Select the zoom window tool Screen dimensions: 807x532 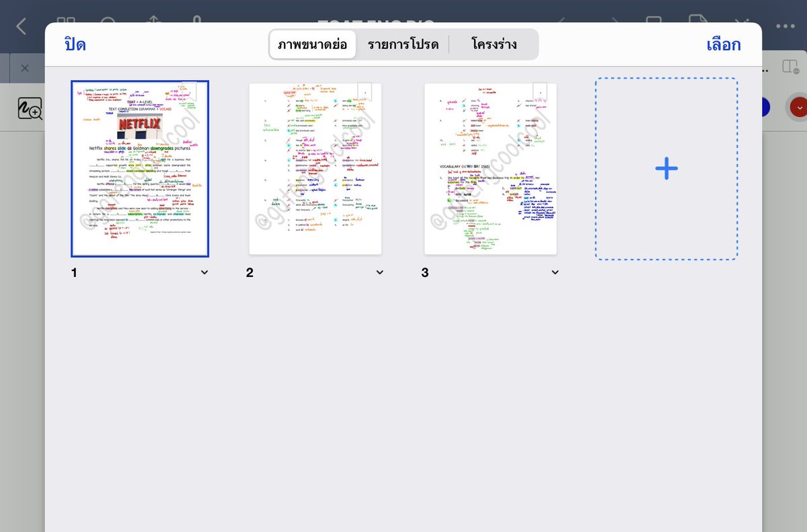pyautogui.click(x=30, y=108)
